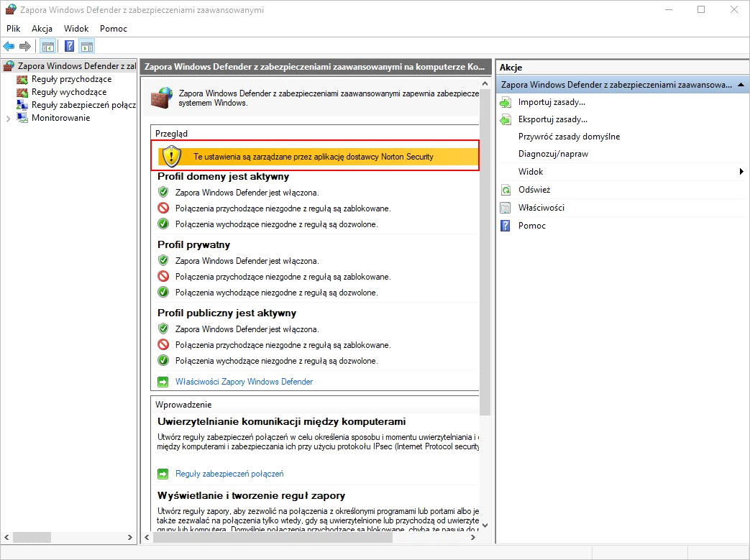Click the center pane horizontal scrollbar thumb
This screenshot has width=750, height=560.
(273, 538)
